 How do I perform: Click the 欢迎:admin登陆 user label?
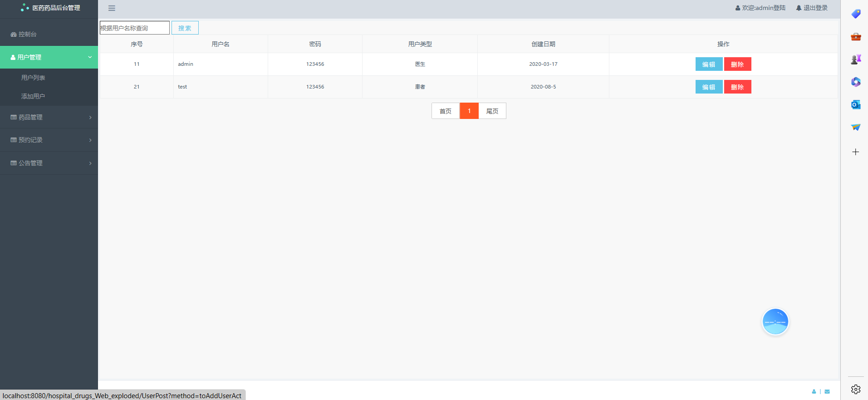[x=760, y=8]
